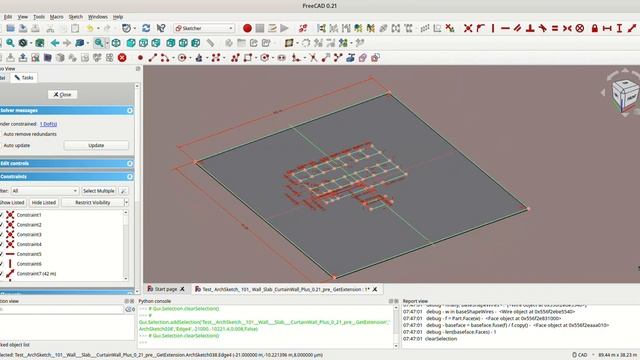The image size is (640, 360).
Task: Navigate back with the teal left arrow
Action: pyautogui.click(x=55, y=43)
